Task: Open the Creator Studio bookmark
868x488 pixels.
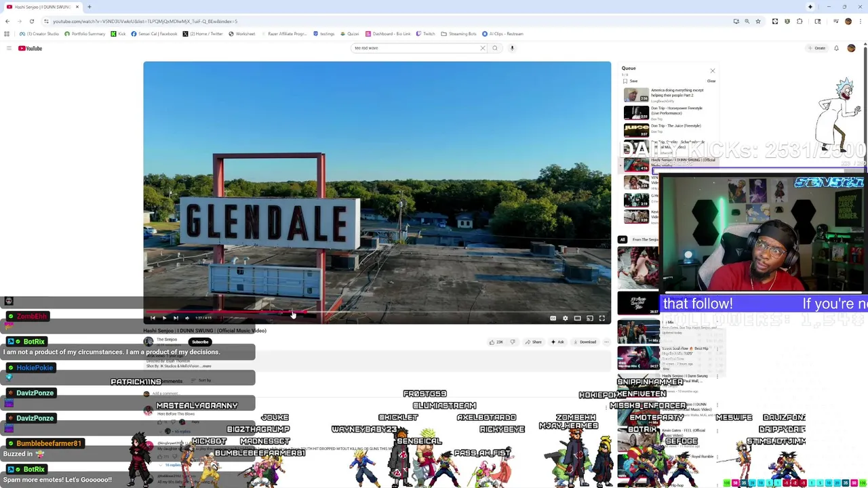Action: pyautogui.click(x=39, y=34)
